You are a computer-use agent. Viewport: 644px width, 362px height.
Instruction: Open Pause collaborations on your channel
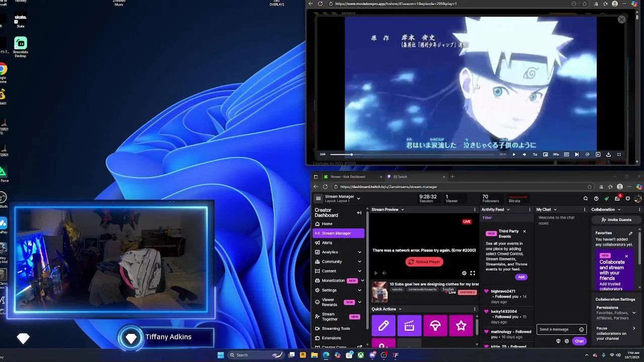pos(615,333)
